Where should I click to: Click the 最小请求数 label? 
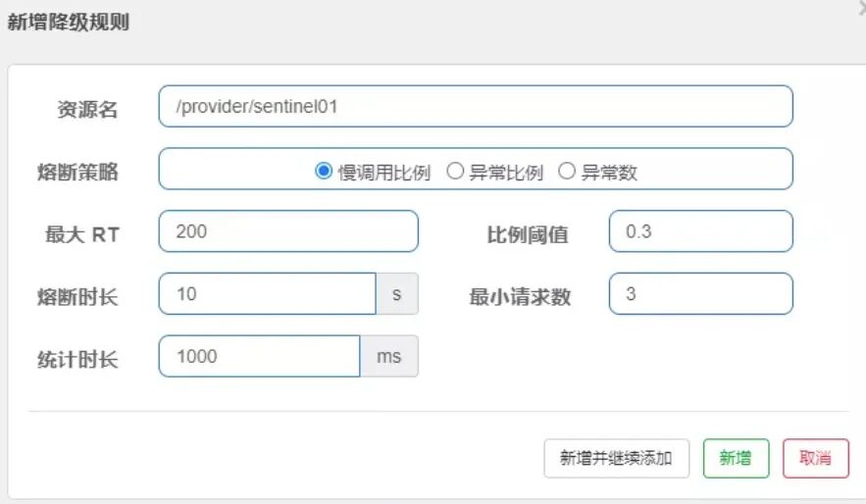pyautogui.click(x=520, y=297)
